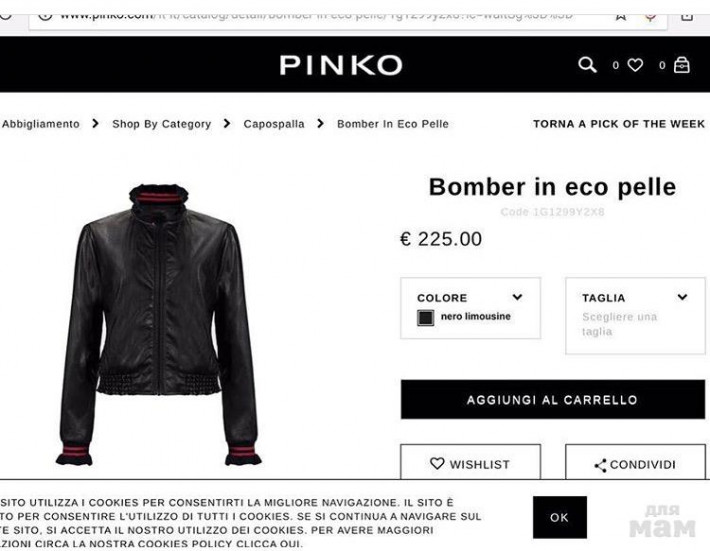Screen dimensions: 710x551
Task: Select nero limousine color swatch
Action: pos(425,317)
